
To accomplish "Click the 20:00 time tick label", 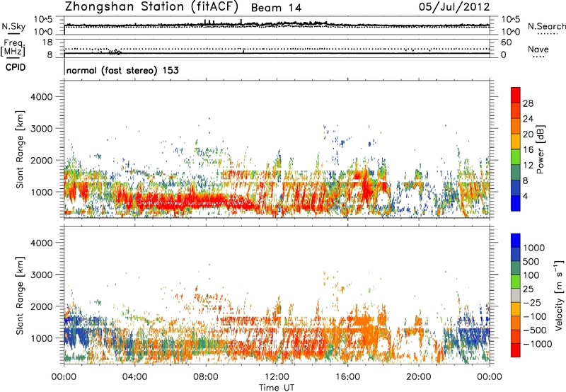I will [x=418, y=377].
